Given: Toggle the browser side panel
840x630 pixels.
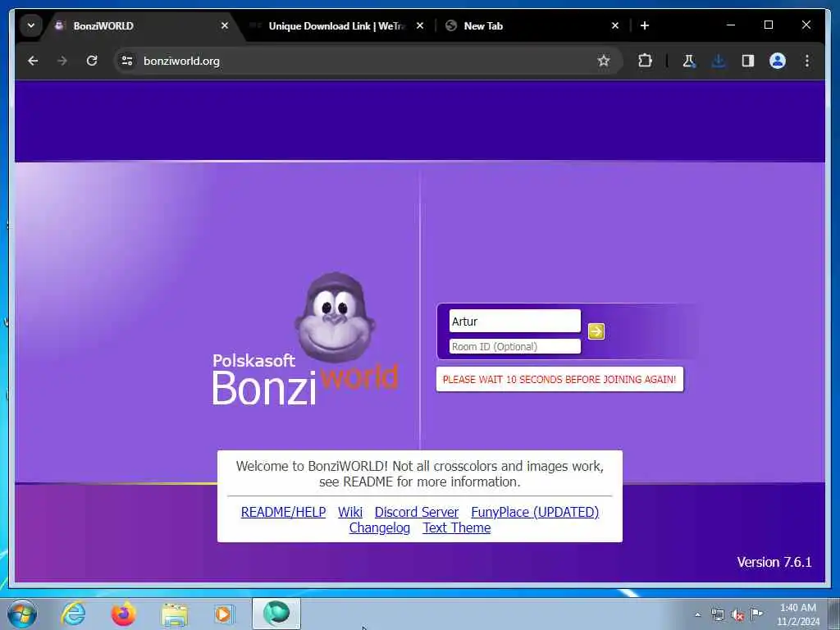Looking at the screenshot, I should click(x=748, y=61).
